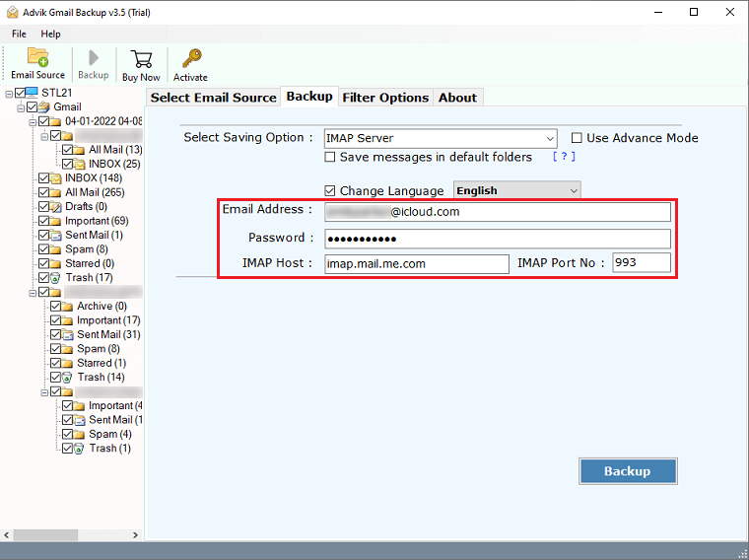
Task: Collapse the STL21 tree node
Action: pyautogui.click(x=9, y=94)
